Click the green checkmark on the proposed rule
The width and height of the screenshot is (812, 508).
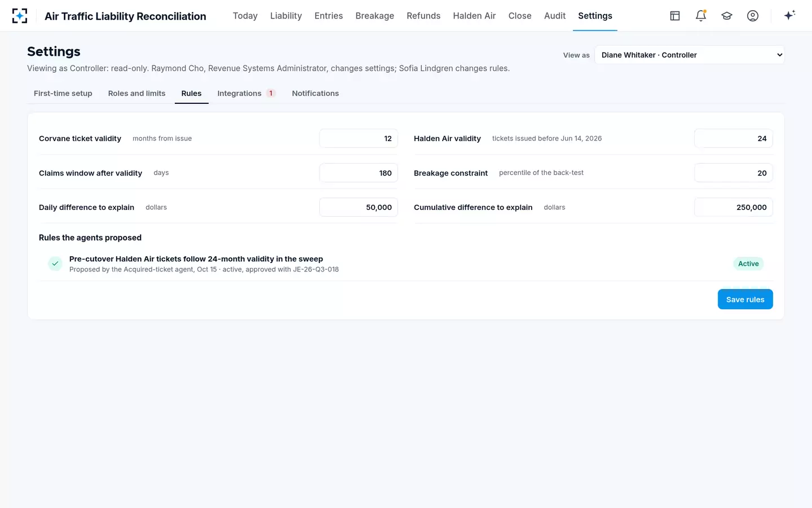point(55,264)
